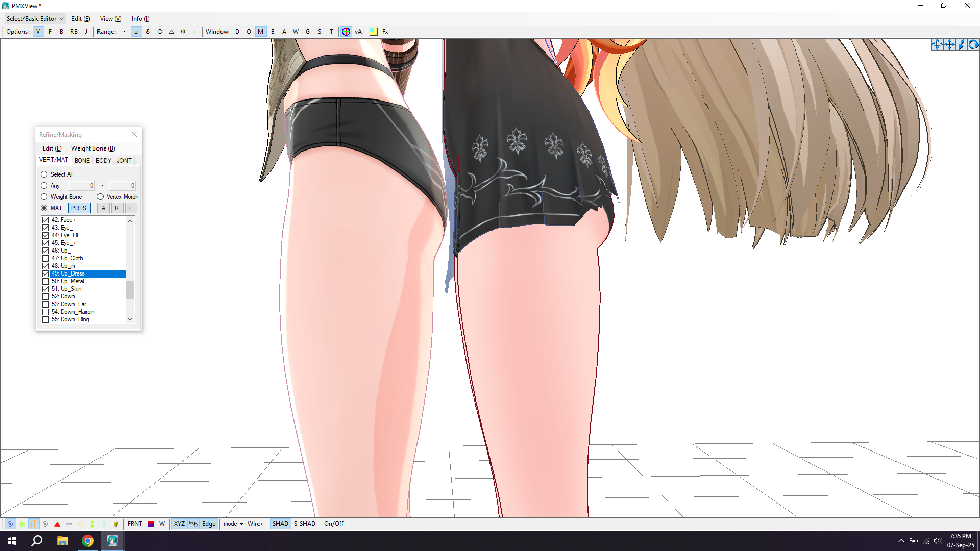
Task: Expand the mode dropdown in bottom bar
Action: point(233,524)
